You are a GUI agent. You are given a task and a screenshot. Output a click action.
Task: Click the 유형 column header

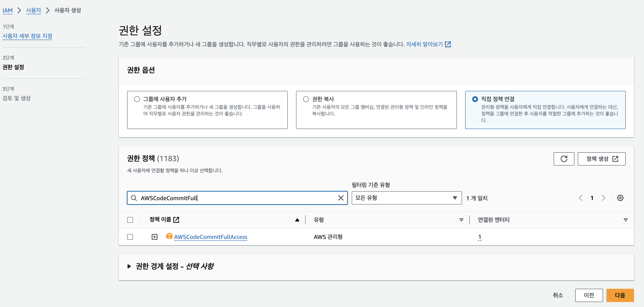click(x=319, y=220)
